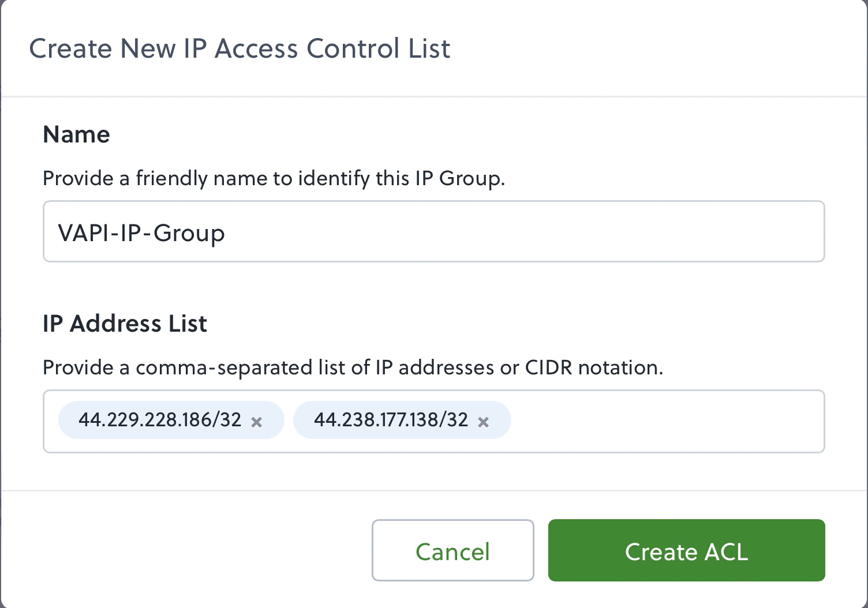Confirm ACL creation with the green button
Viewport: 868px width, 608px height.
click(x=686, y=550)
